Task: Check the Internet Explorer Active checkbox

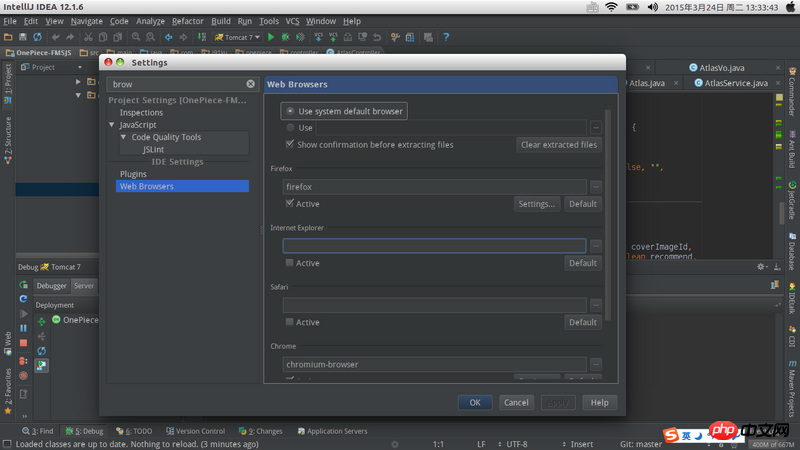Action: pyautogui.click(x=290, y=263)
